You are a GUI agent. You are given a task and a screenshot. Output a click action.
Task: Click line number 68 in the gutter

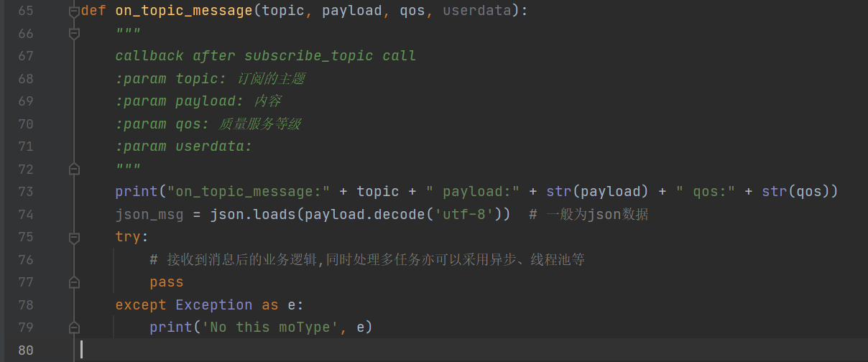25,78
